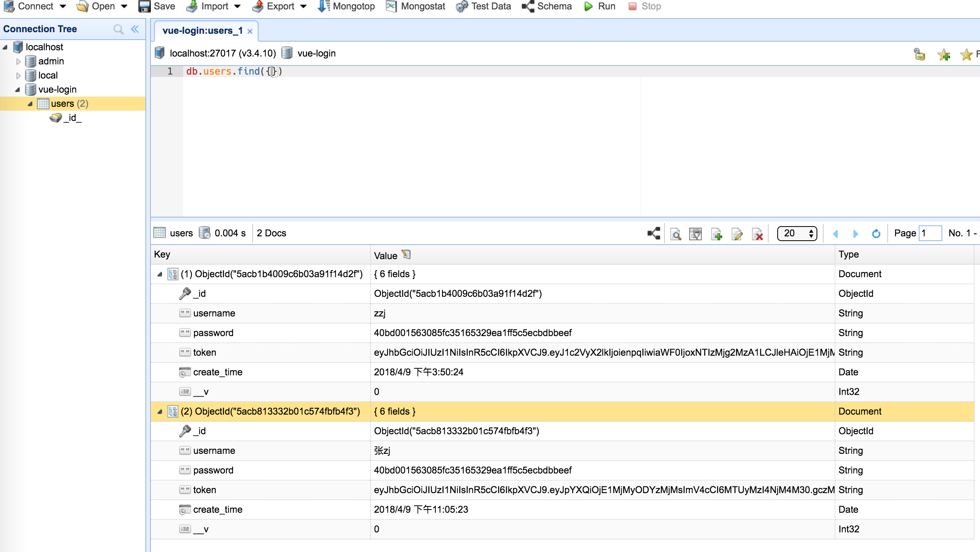Click the view document magnifier icon

tap(675, 234)
